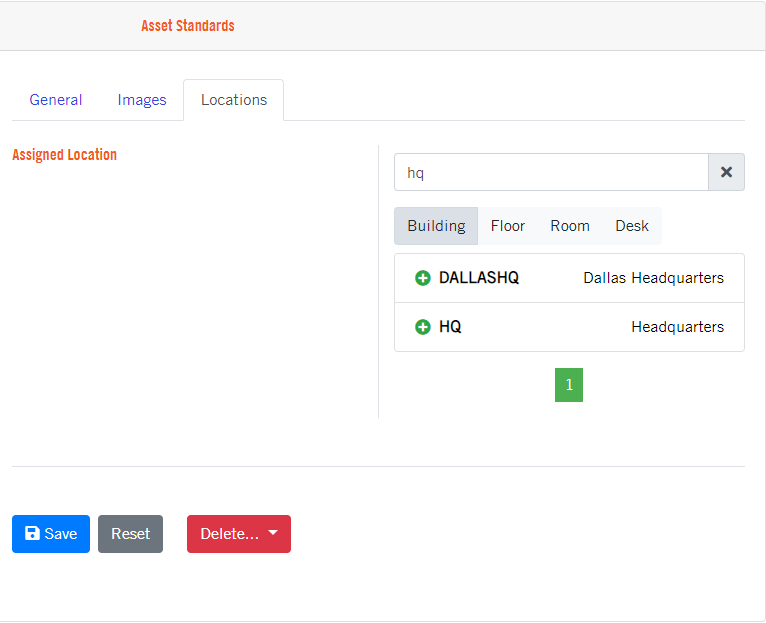This screenshot has height=623, width=766.
Task: Click the Headquarters description text
Action: [x=678, y=326]
